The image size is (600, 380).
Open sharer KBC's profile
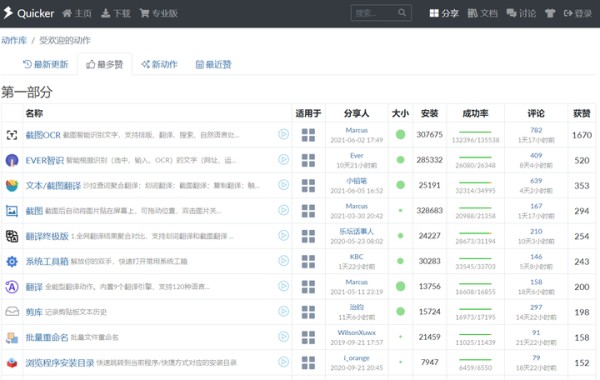356,257
